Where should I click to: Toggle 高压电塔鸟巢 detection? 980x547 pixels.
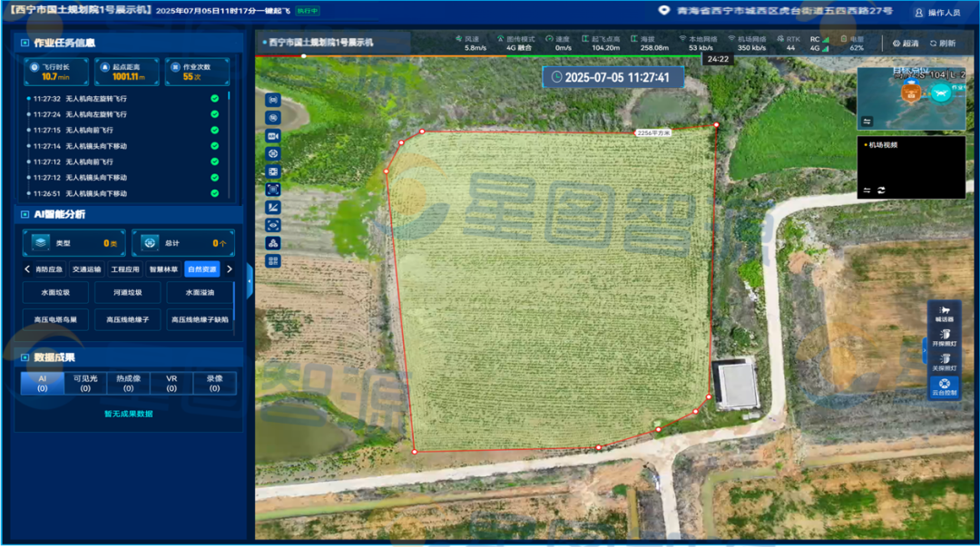coord(55,319)
